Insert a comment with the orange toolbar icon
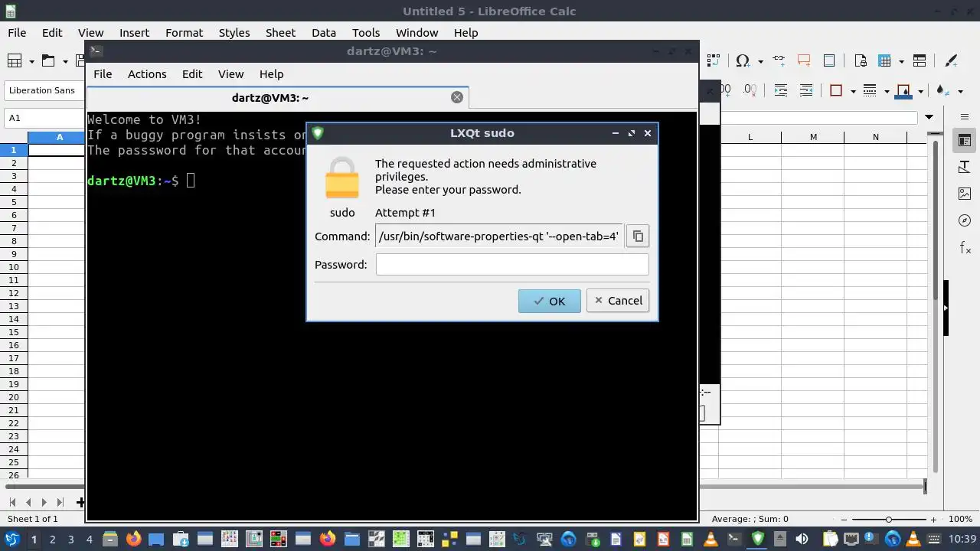The height and width of the screenshot is (551, 980). point(804,61)
